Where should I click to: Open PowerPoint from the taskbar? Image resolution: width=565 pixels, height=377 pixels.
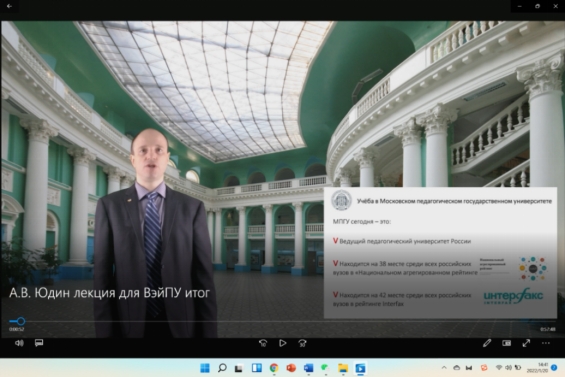[x=291, y=368]
